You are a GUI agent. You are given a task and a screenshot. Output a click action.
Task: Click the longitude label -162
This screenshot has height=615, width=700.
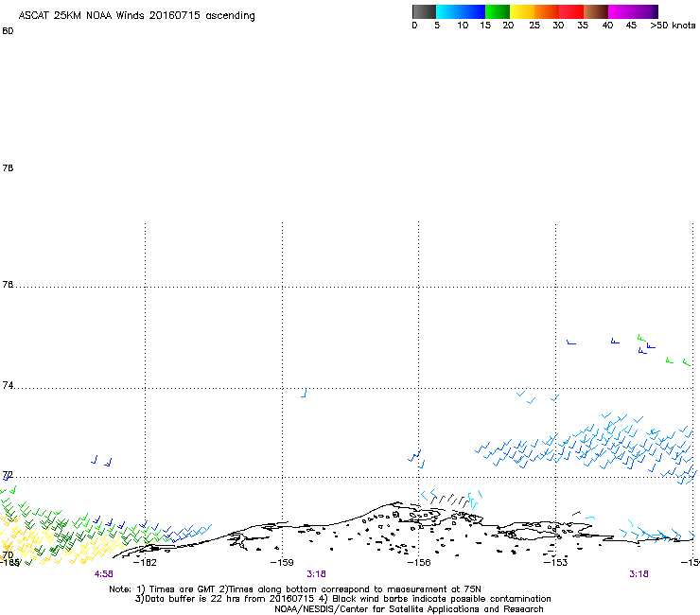tap(145, 562)
